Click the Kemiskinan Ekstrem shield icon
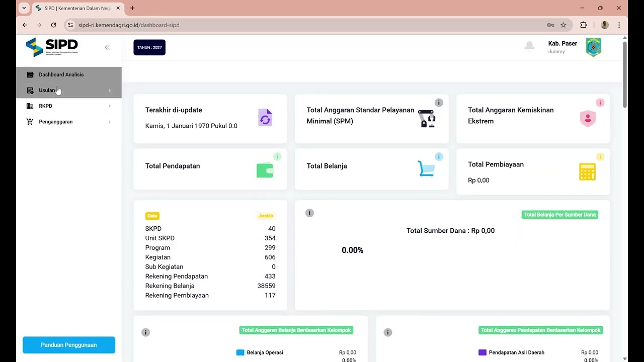 point(588,119)
